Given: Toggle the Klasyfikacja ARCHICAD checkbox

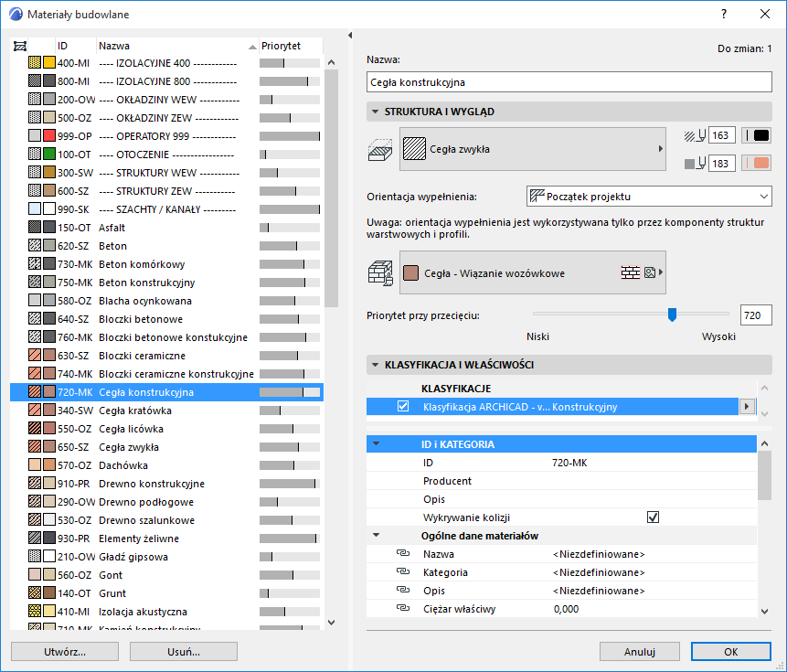Looking at the screenshot, I should tap(403, 406).
